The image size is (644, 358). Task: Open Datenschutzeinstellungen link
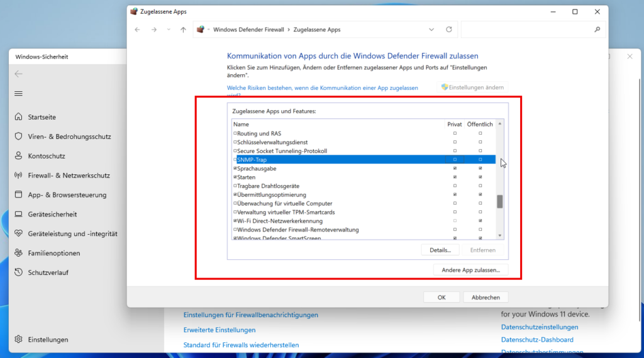pos(540,327)
